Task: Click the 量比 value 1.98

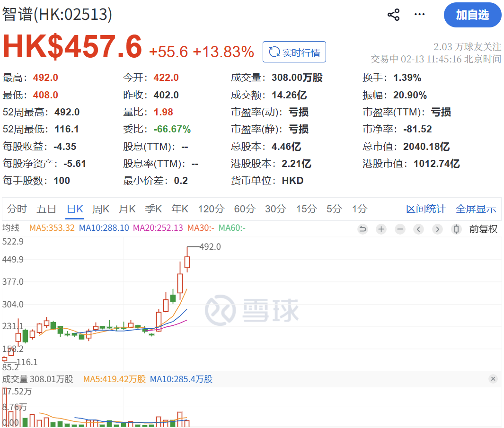Action: coord(163,112)
